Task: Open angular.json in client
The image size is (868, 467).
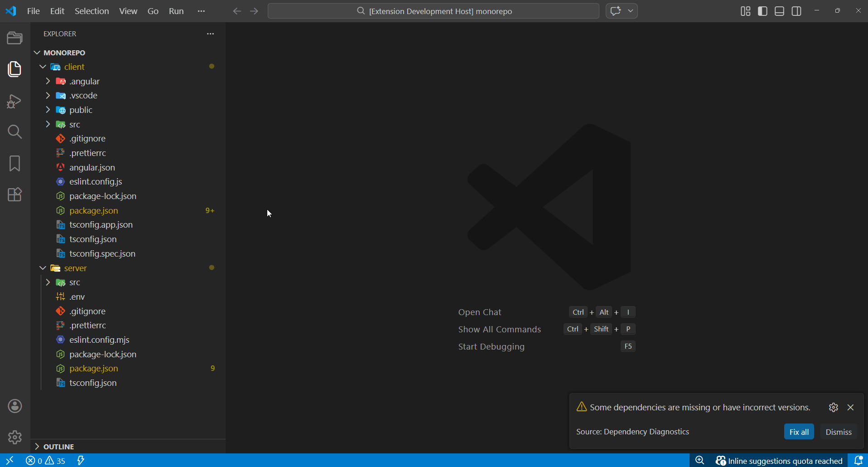Action: coord(92,167)
